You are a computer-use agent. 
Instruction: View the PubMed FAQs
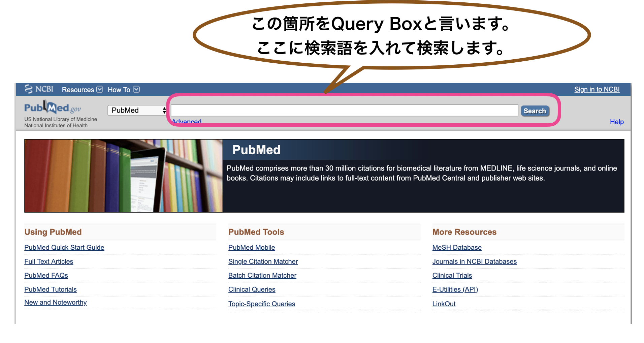46,275
